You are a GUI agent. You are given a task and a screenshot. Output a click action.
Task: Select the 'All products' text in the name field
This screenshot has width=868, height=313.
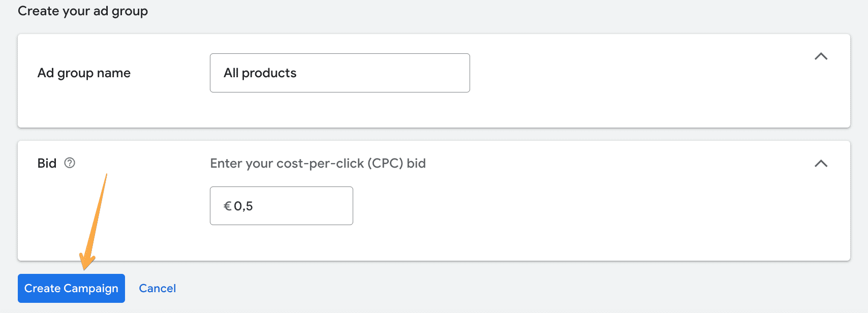(x=260, y=73)
